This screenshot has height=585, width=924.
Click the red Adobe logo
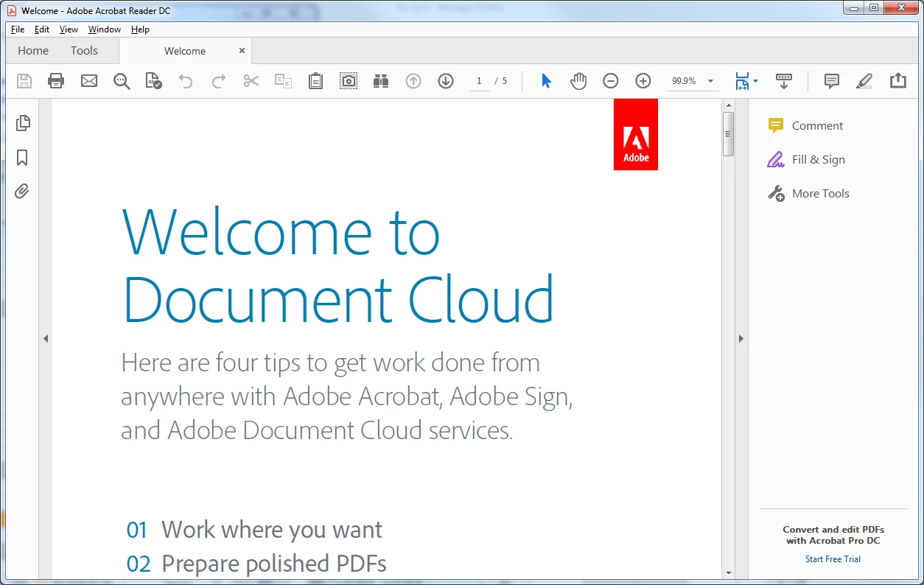pyautogui.click(x=636, y=134)
